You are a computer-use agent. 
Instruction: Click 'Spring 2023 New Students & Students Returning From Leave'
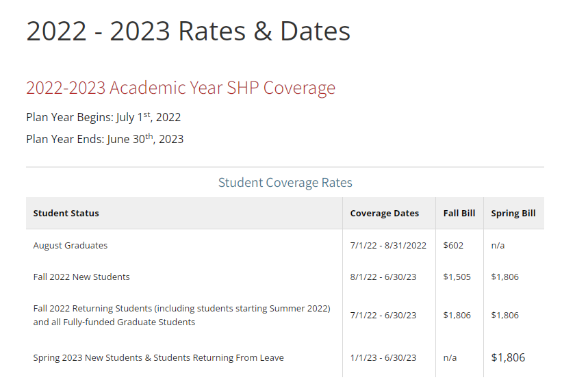(158, 358)
